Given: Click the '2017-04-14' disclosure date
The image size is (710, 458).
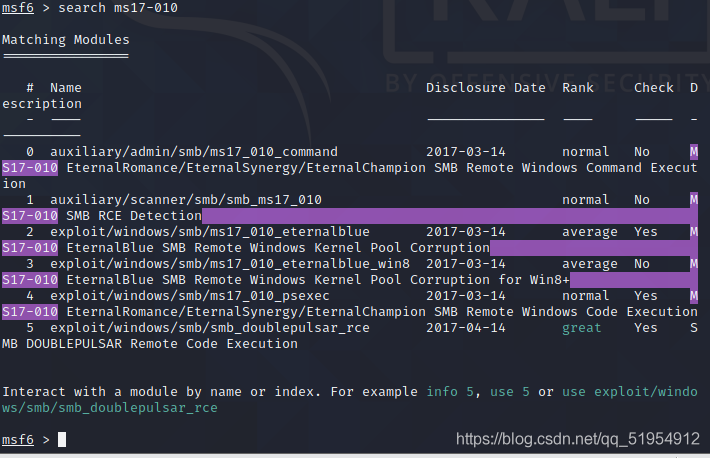Looking at the screenshot, I should [x=465, y=328].
